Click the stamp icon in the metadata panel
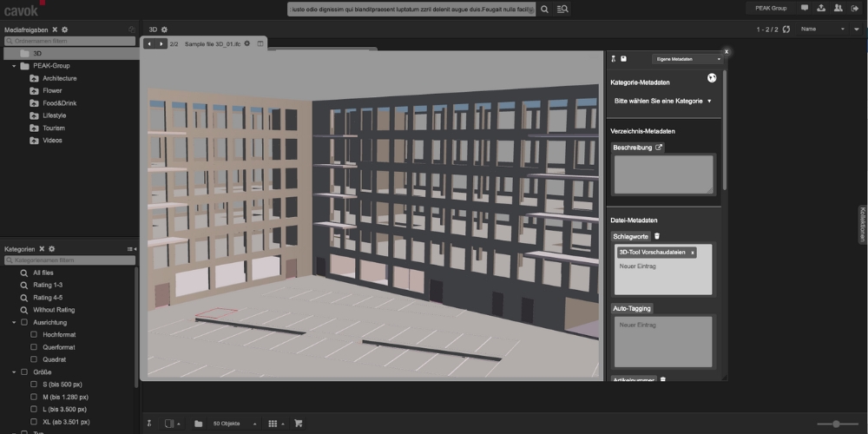 614,59
